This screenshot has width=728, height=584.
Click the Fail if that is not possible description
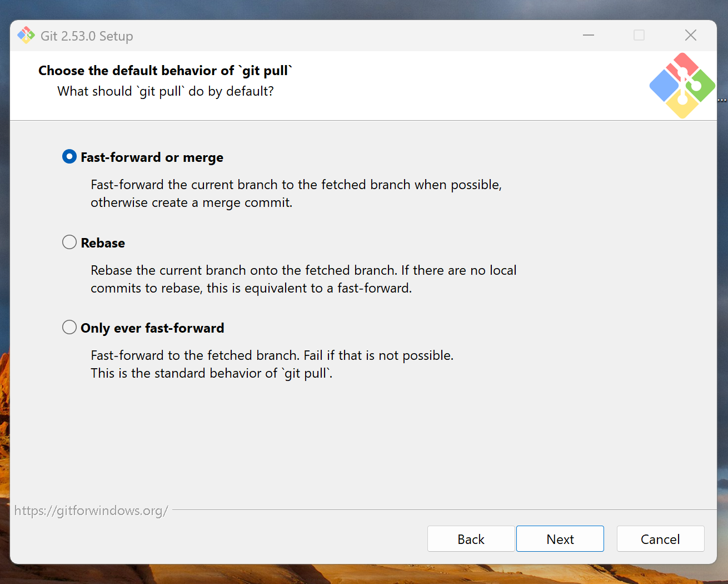pos(378,355)
